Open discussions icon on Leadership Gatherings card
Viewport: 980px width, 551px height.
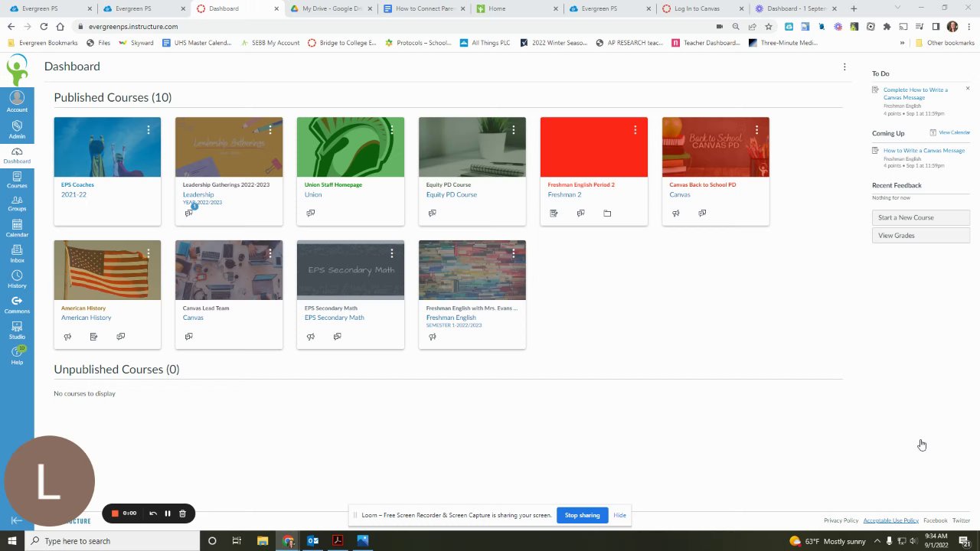pyautogui.click(x=188, y=213)
